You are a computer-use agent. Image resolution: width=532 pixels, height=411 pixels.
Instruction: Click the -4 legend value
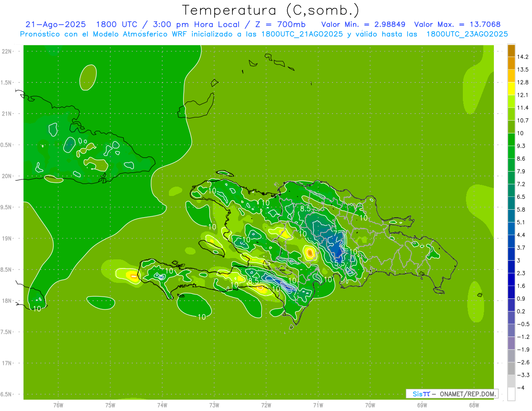point(520,388)
